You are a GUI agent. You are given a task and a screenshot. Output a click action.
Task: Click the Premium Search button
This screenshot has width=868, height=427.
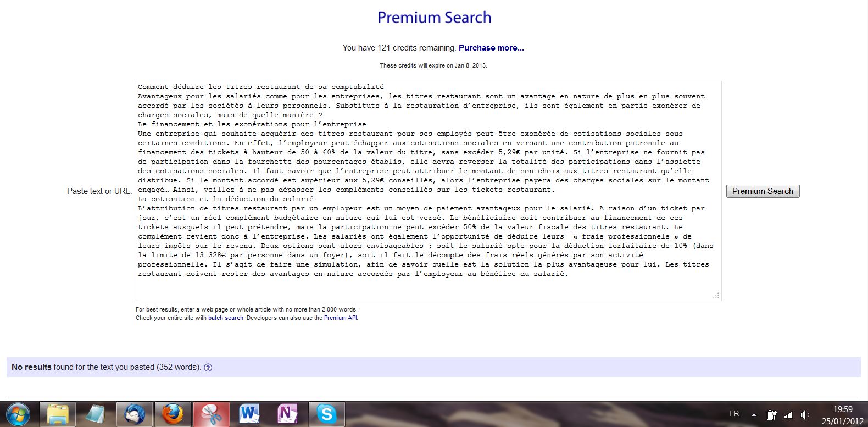click(763, 191)
